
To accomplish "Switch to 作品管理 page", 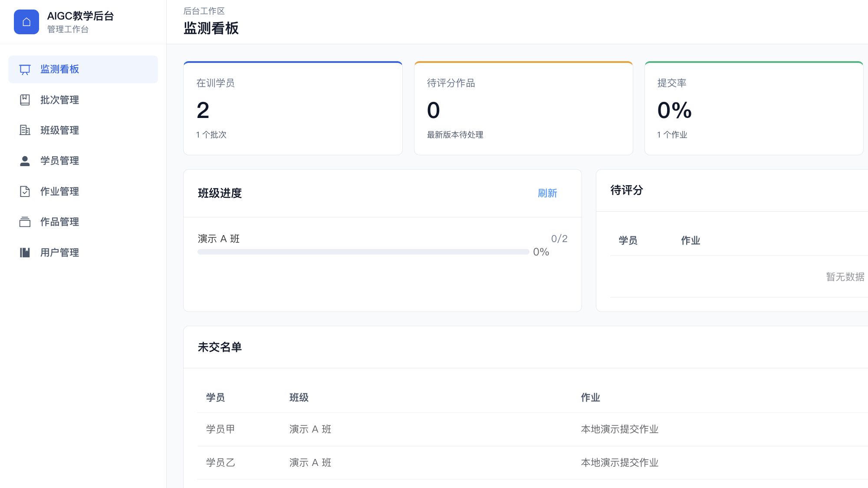I will pos(83,222).
